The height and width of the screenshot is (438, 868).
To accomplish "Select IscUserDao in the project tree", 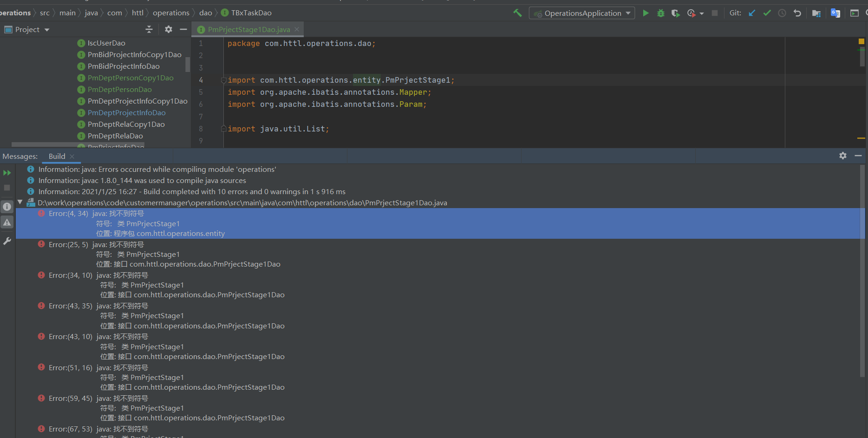I will pos(106,43).
